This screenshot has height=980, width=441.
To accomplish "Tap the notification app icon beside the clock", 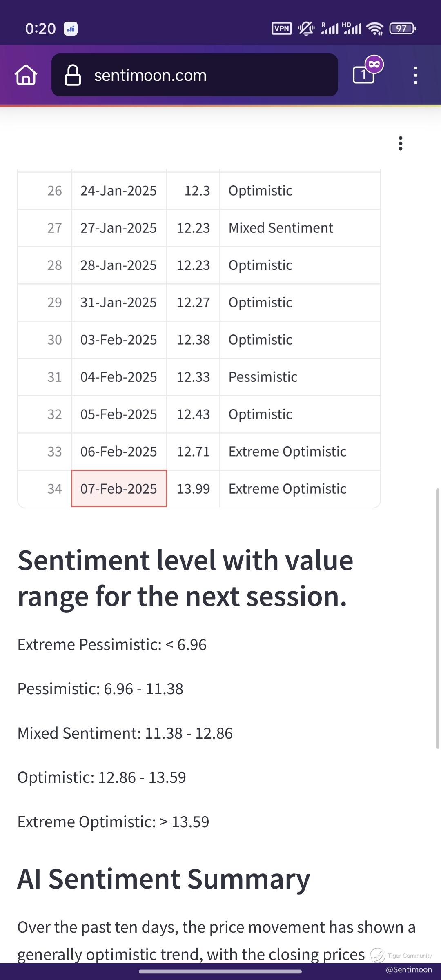I will pos(71,29).
